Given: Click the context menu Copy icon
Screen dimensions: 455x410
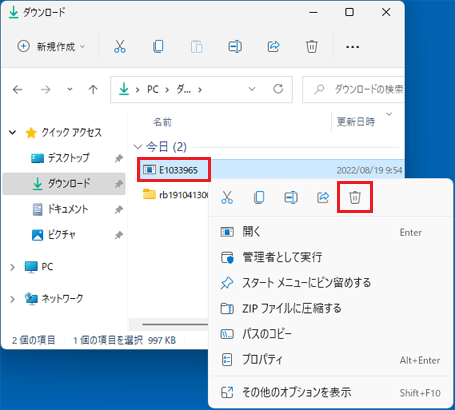Looking at the screenshot, I should (259, 197).
